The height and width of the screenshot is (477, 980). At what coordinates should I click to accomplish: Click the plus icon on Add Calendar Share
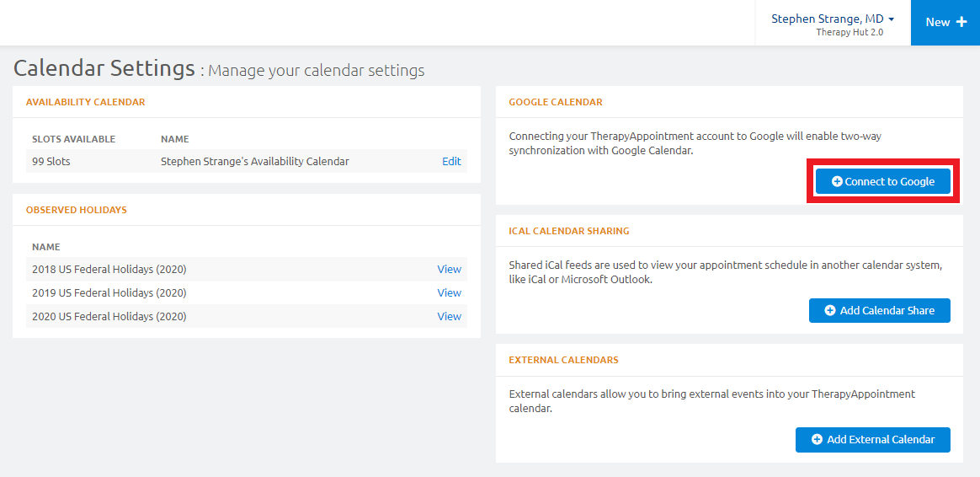point(830,310)
